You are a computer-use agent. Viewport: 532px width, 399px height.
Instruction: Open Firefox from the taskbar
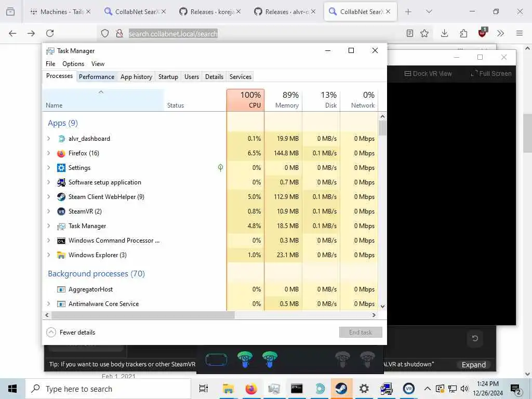coord(251,389)
